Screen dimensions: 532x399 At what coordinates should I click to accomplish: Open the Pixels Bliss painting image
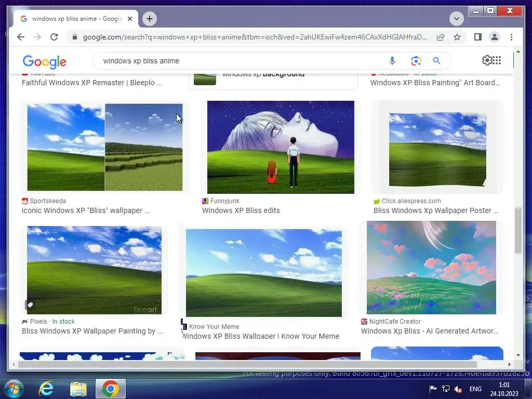(x=95, y=270)
